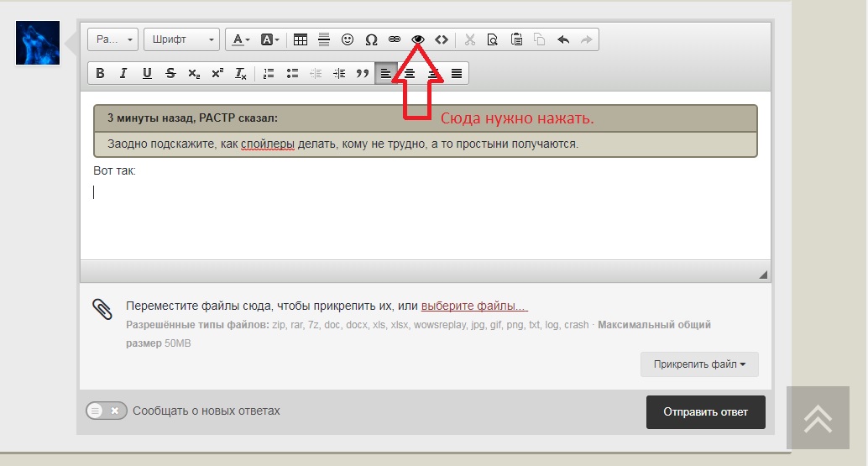868x466 pixels.
Task: Justify the text alignment
Action: (457, 73)
